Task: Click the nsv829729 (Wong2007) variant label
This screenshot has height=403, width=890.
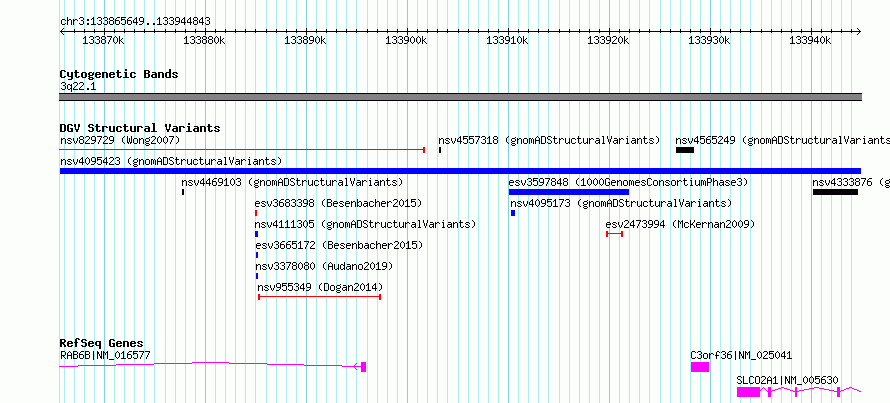Action: coord(120,140)
